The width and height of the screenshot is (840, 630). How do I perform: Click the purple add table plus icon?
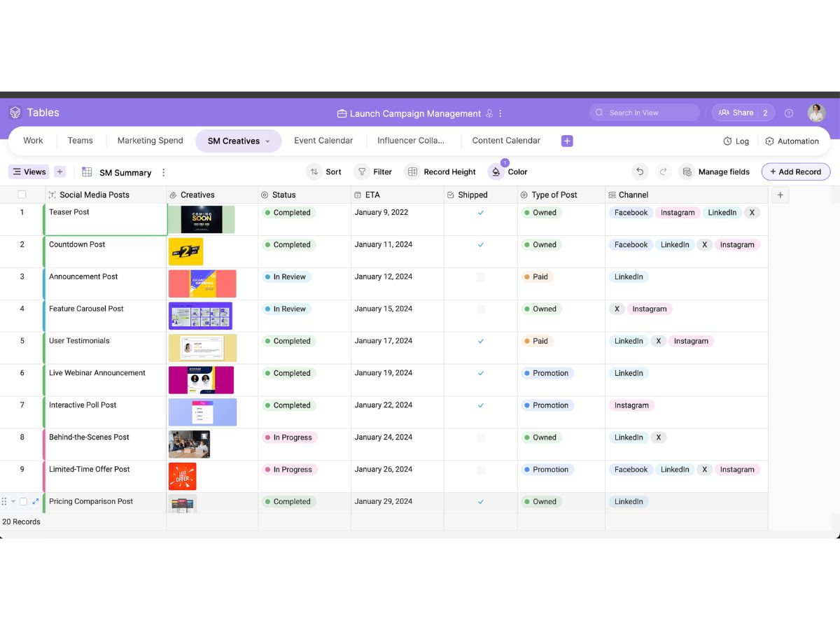tap(567, 141)
